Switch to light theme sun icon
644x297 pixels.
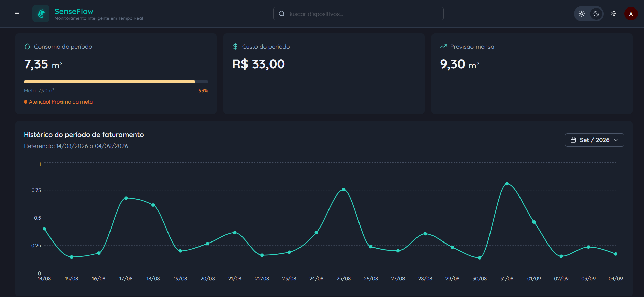point(582,14)
